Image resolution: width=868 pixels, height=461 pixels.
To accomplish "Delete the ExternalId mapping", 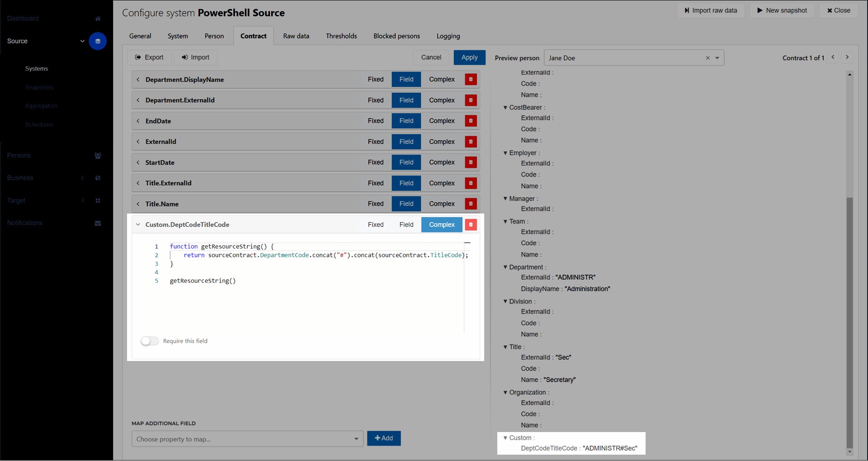I will pyautogui.click(x=471, y=142).
